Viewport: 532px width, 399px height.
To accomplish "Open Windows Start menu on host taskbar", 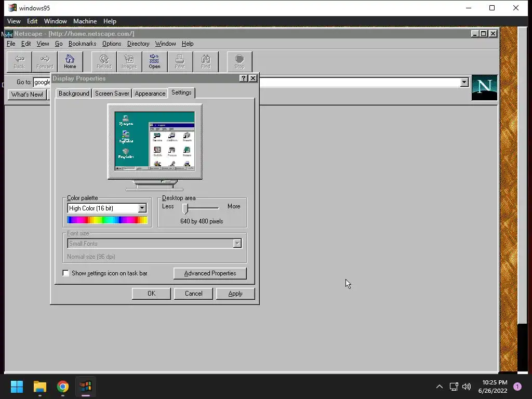I will [17, 387].
